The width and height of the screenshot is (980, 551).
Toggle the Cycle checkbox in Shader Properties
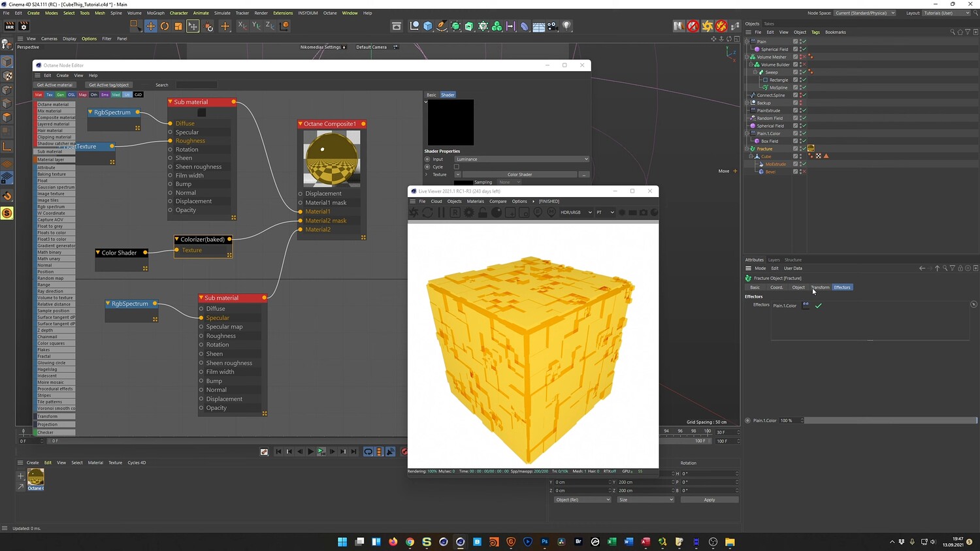[457, 166]
